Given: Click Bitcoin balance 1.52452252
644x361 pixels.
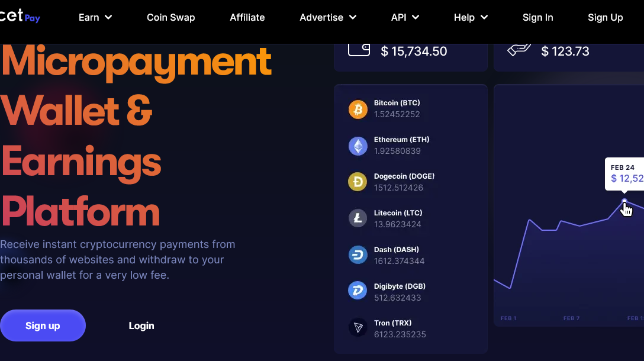Looking at the screenshot, I should pyautogui.click(x=397, y=115).
